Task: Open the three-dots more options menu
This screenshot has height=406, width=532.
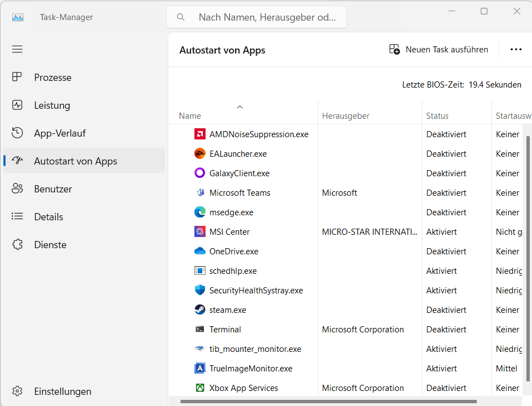Action: point(516,50)
